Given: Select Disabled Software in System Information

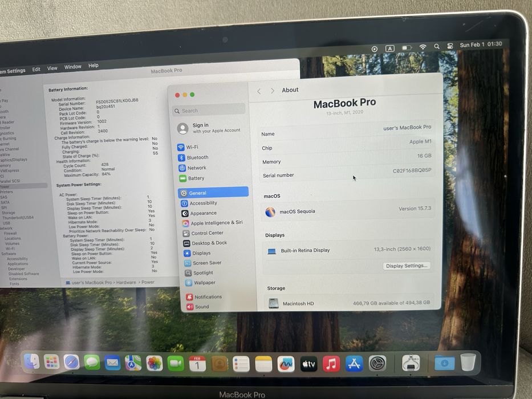Looking at the screenshot, I should [x=23, y=274].
